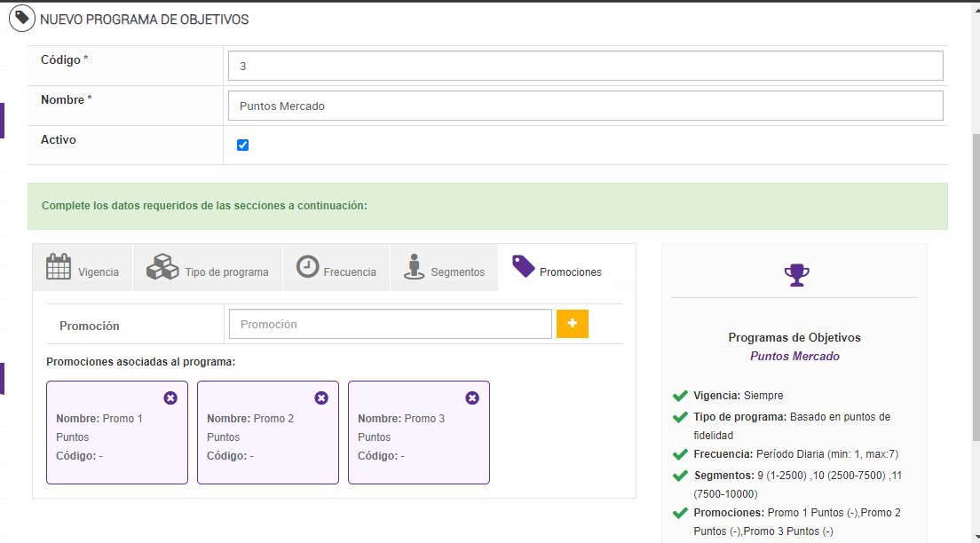Edit the Nombre field containing Puntos Mercado
Image resolution: width=980 pixels, height=543 pixels.
click(x=585, y=106)
